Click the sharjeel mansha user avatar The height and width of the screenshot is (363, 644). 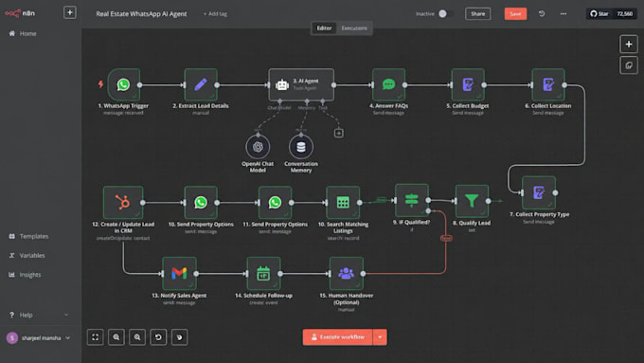(x=12, y=338)
